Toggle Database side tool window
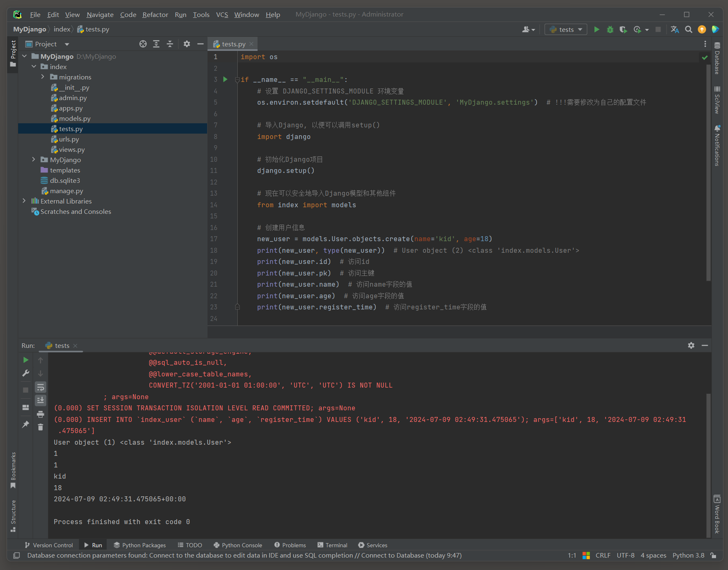Image resolution: width=728 pixels, height=570 pixels. [x=717, y=58]
